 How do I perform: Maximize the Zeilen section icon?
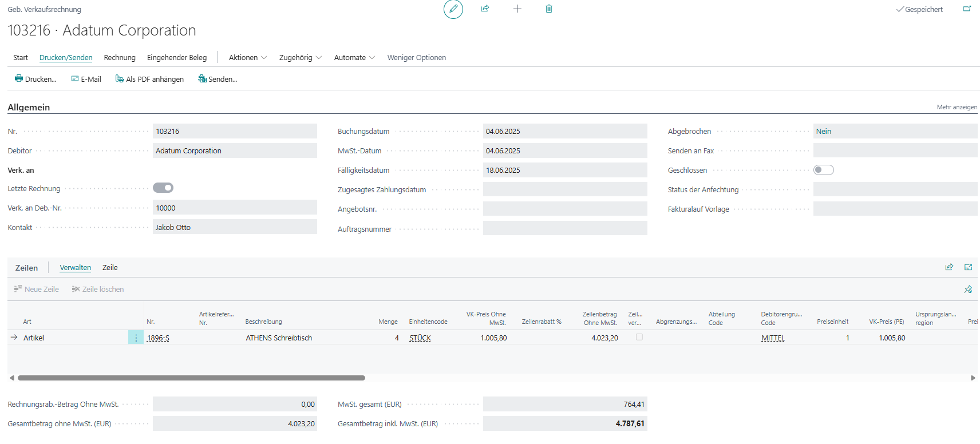click(x=968, y=267)
